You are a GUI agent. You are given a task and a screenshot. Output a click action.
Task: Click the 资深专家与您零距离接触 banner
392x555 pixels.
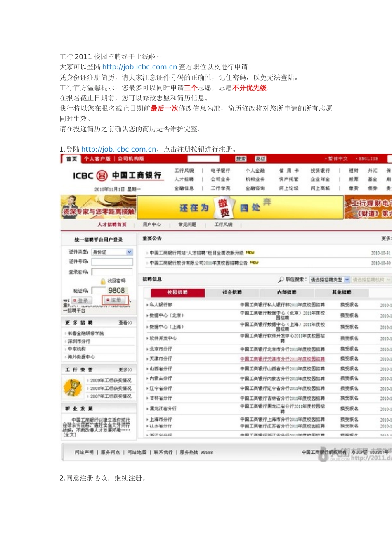99,206
